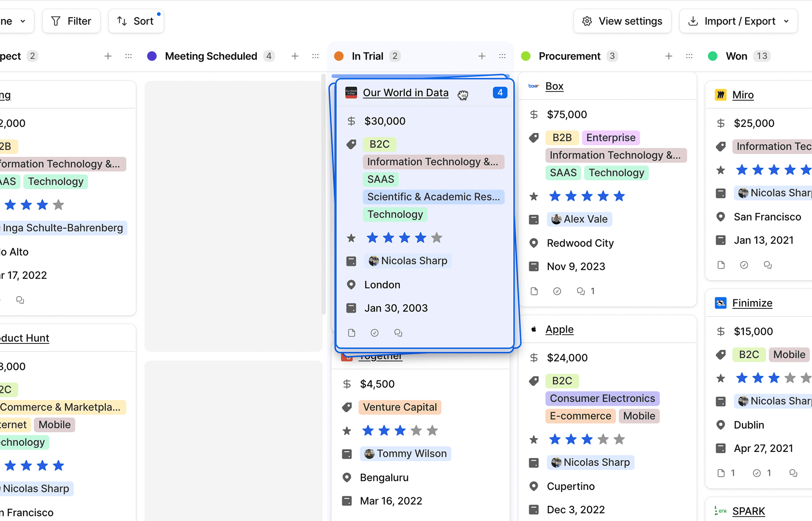Click the Cupertino location text
812x521 pixels.
click(x=571, y=486)
